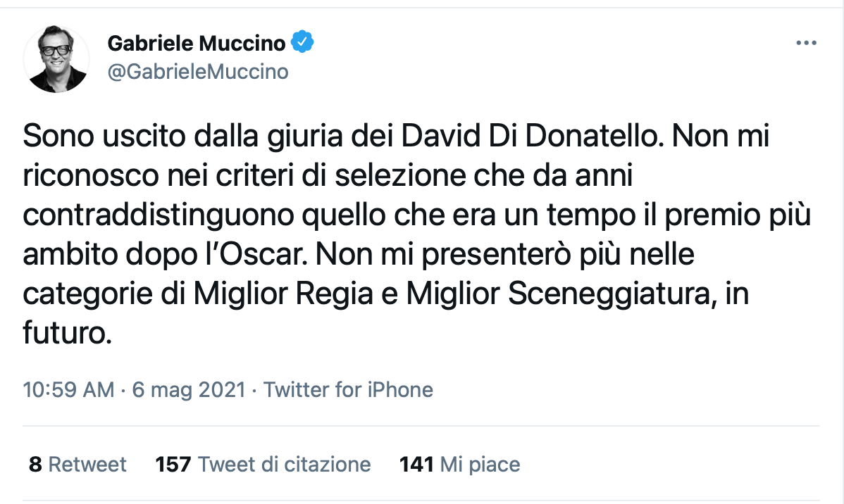Click the display name Gabriele Muccino
The image size is (844, 504).
click(197, 43)
